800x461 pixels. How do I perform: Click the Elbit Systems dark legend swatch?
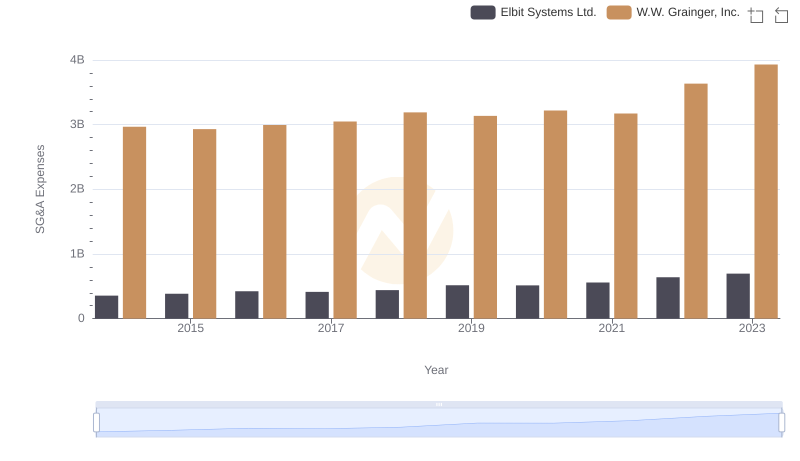pos(483,12)
